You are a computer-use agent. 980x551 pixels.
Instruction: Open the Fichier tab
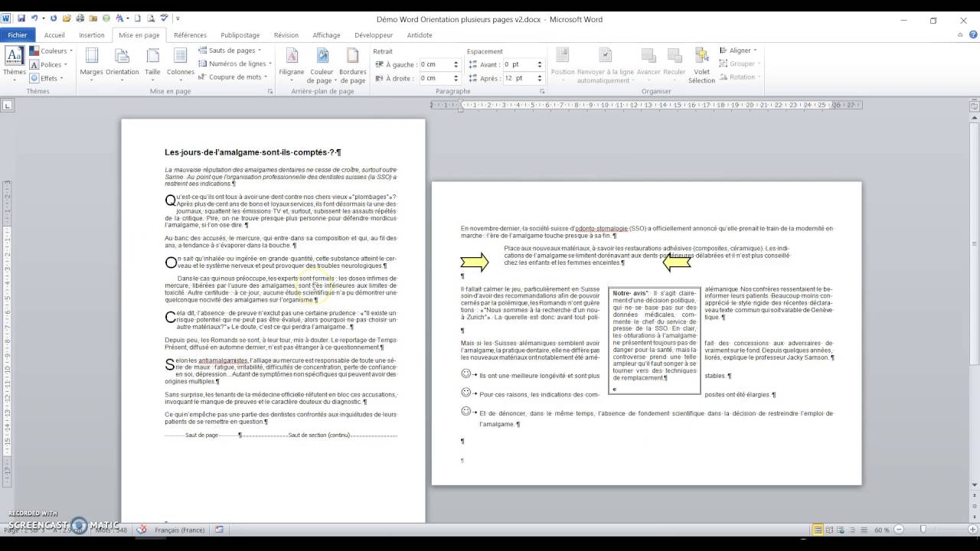coord(17,34)
